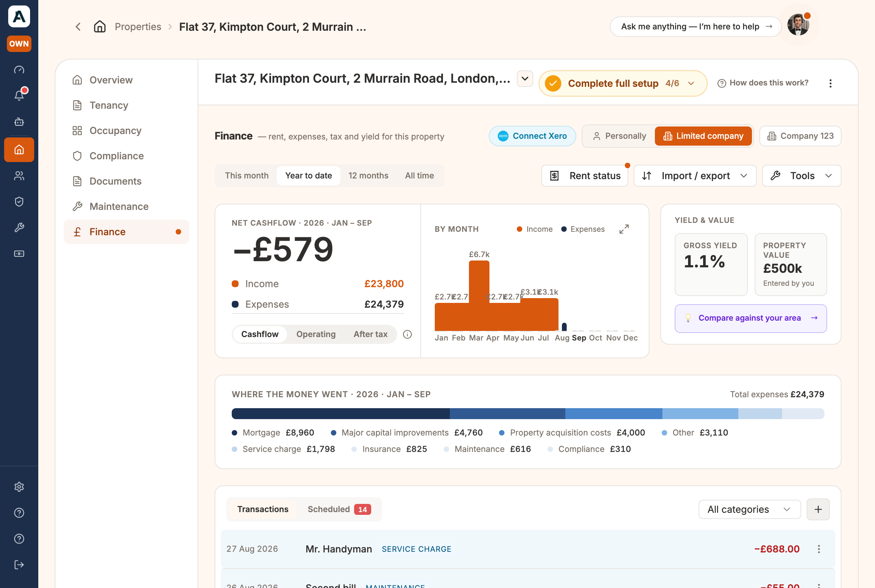Switch to After tax view

point(371,334)
